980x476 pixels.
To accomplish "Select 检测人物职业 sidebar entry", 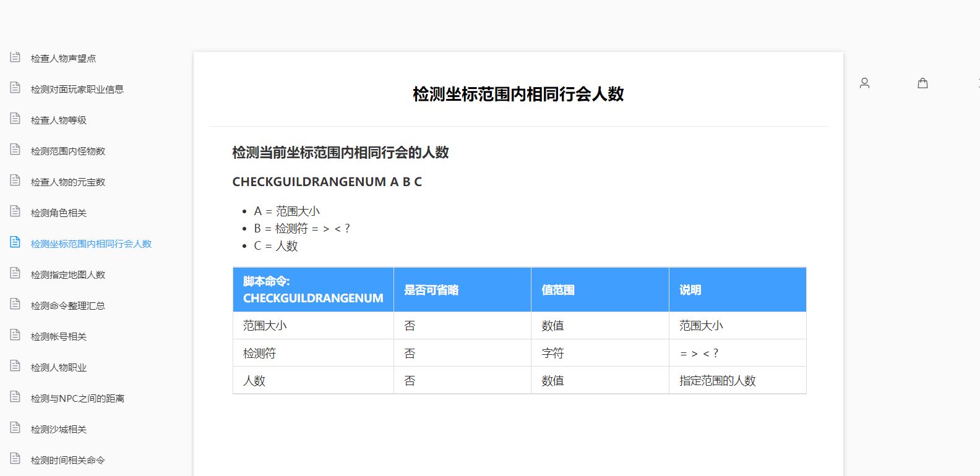I will click(59, 368).
